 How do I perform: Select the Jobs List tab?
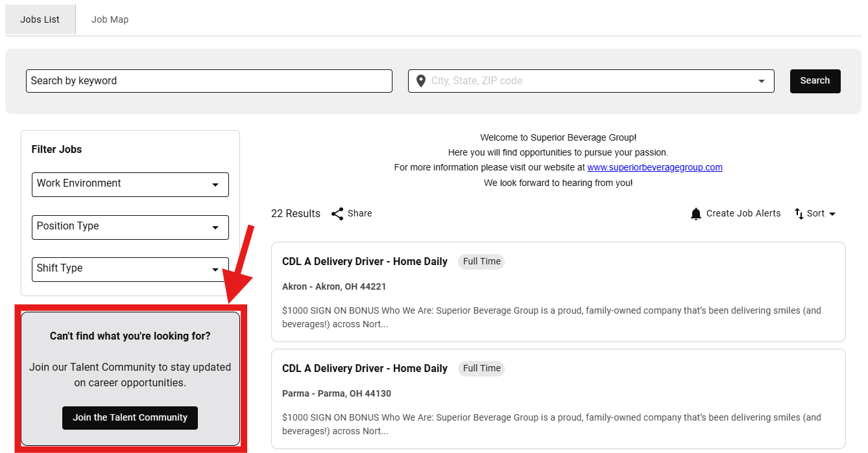(40, 19)
